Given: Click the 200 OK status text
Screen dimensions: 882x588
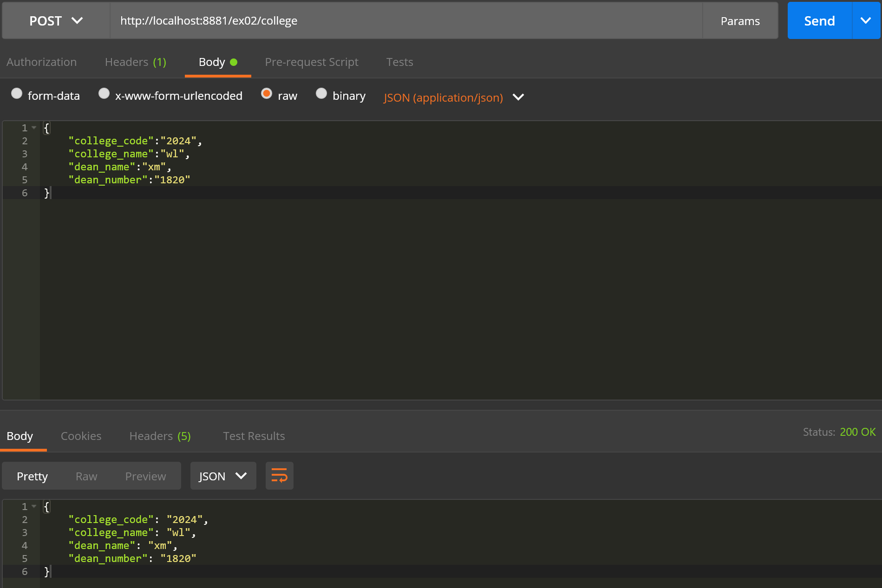Looking at the screenshot, I should click(857, 432).
